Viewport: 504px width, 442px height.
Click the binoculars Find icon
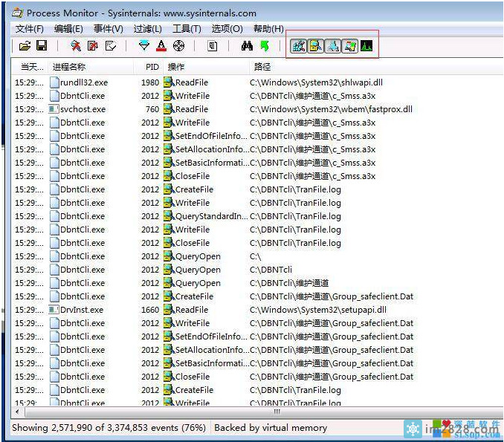tap(247, 46)
